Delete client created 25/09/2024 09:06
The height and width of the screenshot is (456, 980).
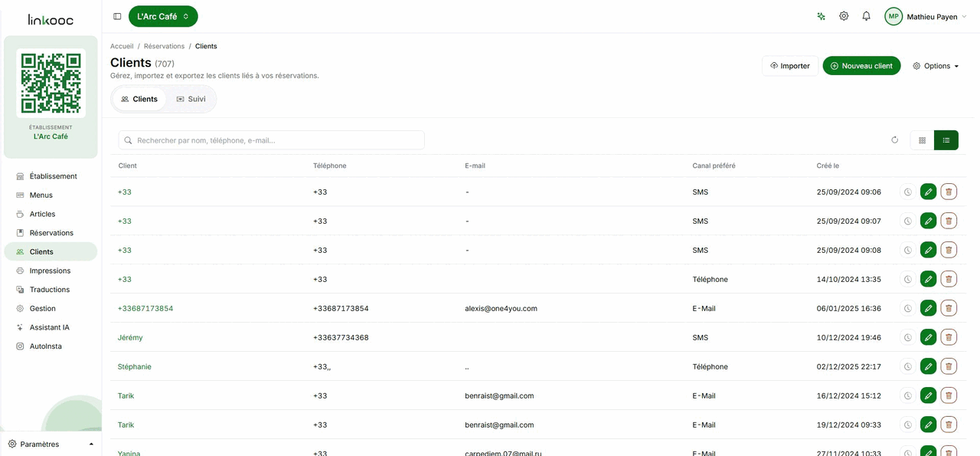(x=949, y=192)
